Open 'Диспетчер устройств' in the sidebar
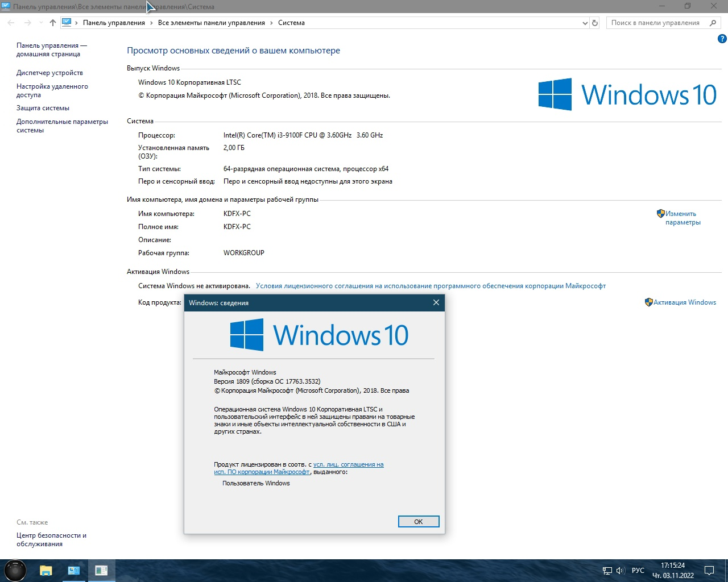728x582 pixels. coord(49,73)
